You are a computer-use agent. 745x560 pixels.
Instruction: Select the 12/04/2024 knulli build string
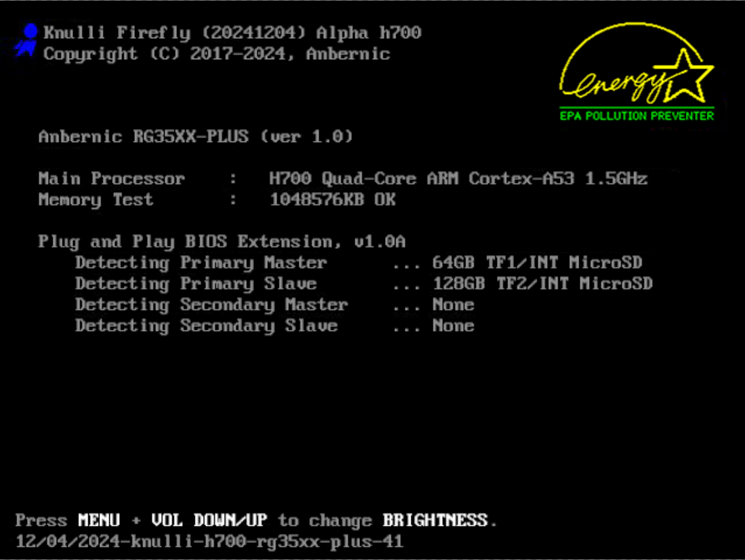tap(209, 542)
